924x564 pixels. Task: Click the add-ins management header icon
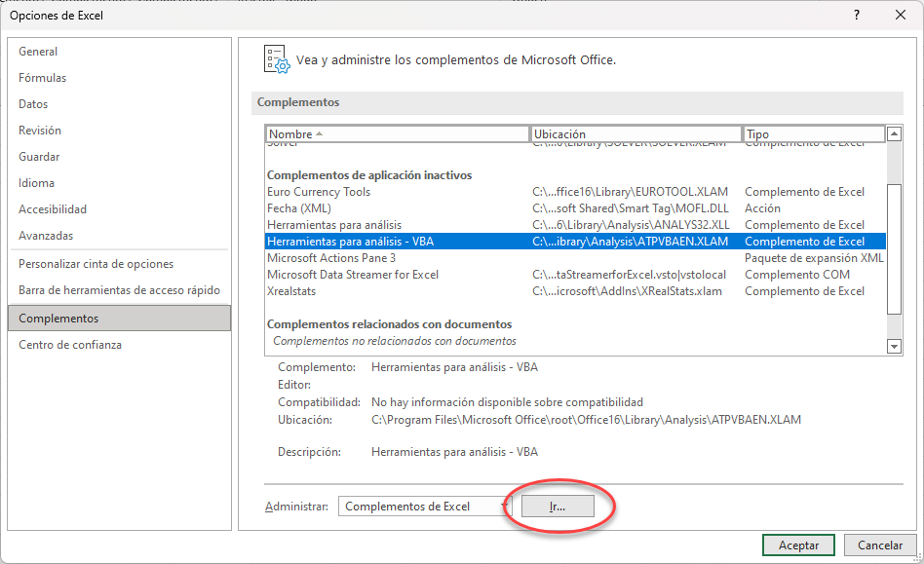(277, 59)
